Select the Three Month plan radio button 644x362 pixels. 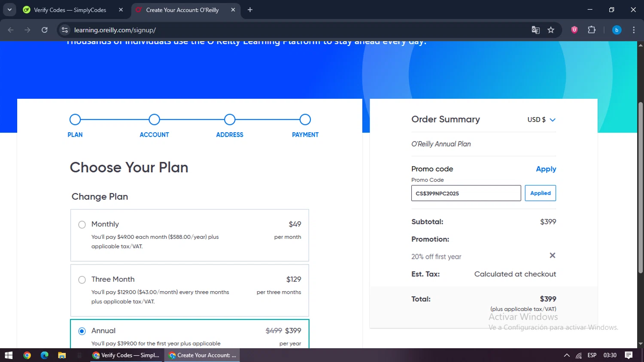coord(82,280)
